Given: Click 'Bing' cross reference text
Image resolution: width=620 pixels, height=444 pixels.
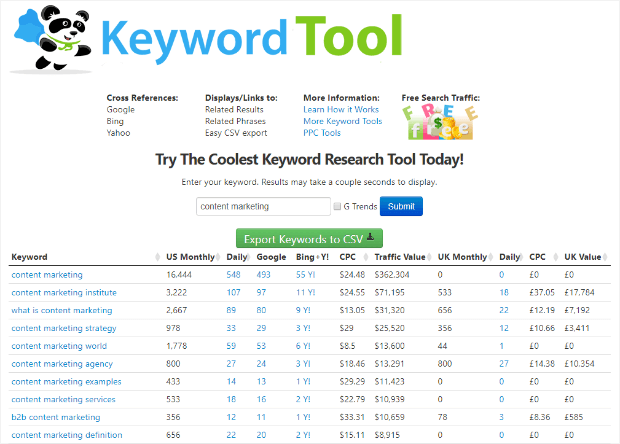Looking at the screenshot, I should [x=115, y=121].
